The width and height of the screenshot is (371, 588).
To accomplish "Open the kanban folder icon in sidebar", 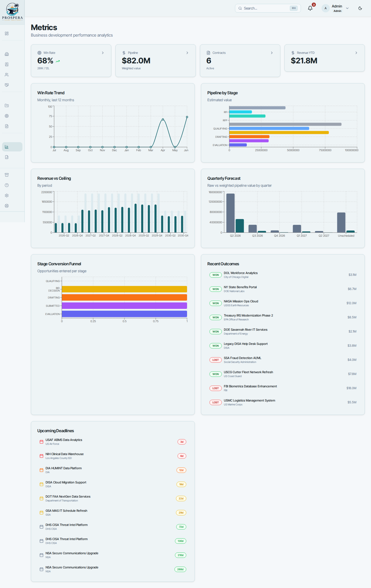I will (x=7, y=106).
